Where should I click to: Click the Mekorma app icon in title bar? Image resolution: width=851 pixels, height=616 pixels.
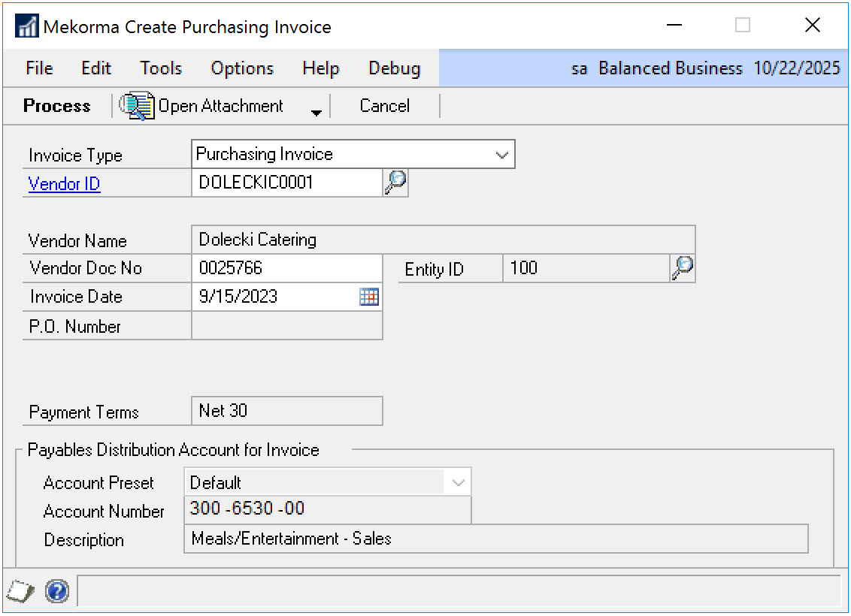(x=26, y=27)
